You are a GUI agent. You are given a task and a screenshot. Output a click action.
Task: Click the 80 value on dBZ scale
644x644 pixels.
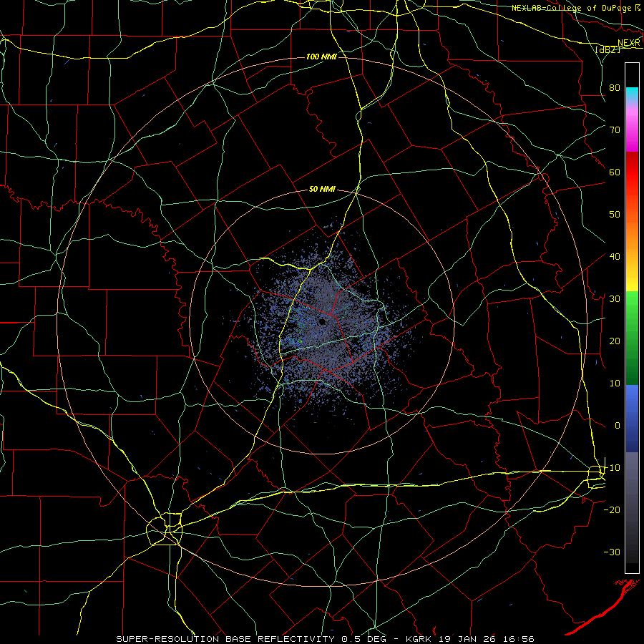pos(615,88)
